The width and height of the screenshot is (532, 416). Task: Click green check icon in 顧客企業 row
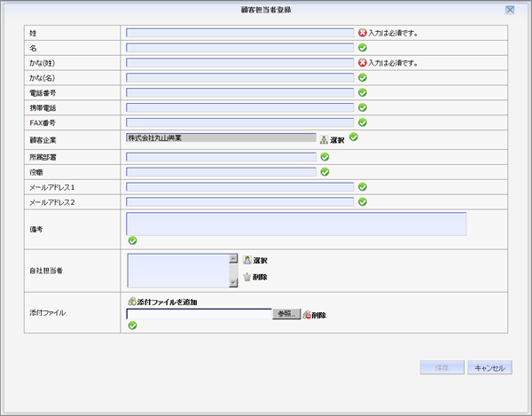pyautogui.click(x=354, y=137)
